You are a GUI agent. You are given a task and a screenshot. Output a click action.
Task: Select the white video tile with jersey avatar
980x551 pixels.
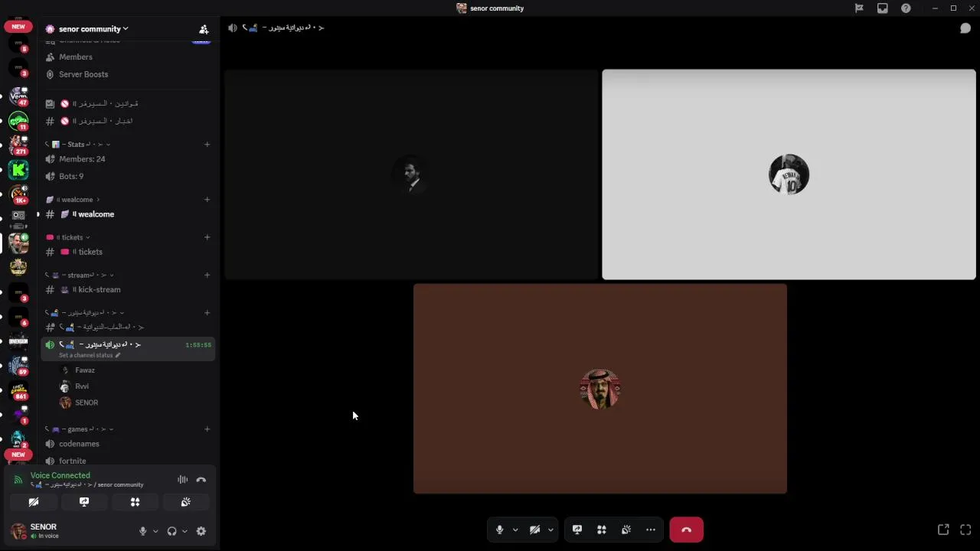[x=789, y=174]
